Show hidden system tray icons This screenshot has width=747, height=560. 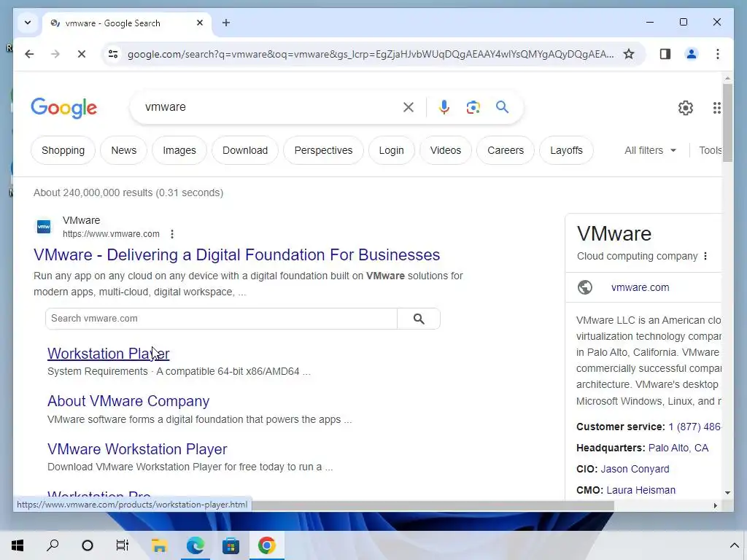point(734,545)
